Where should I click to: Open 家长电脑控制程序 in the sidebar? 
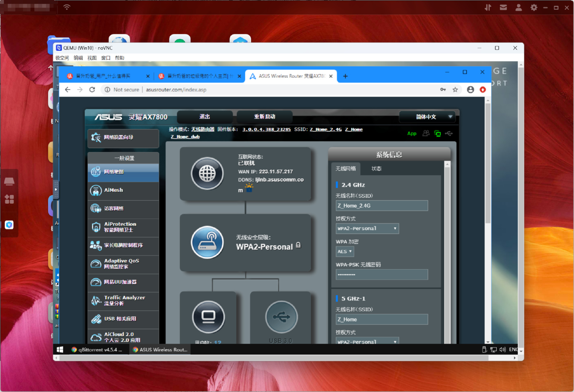click(123, 245)
